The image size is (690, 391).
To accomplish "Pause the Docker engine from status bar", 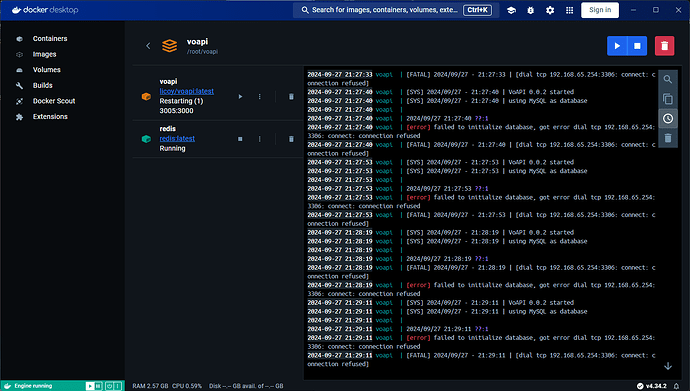I will tap(98, 386).
